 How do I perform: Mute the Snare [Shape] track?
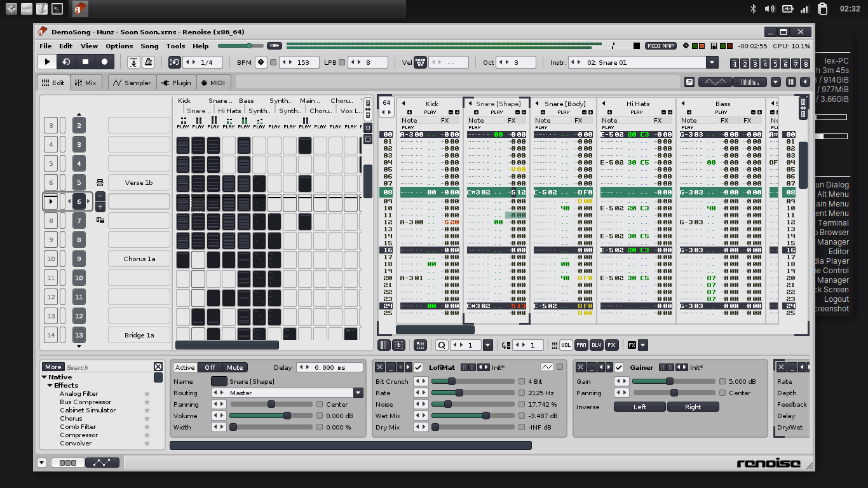click(x=234, y=367)
